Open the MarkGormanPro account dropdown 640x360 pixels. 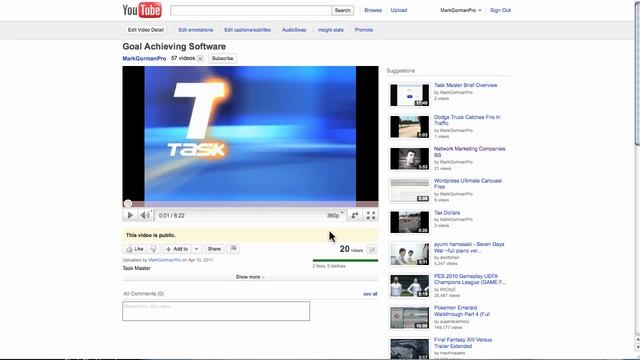(x=461, y=10)
